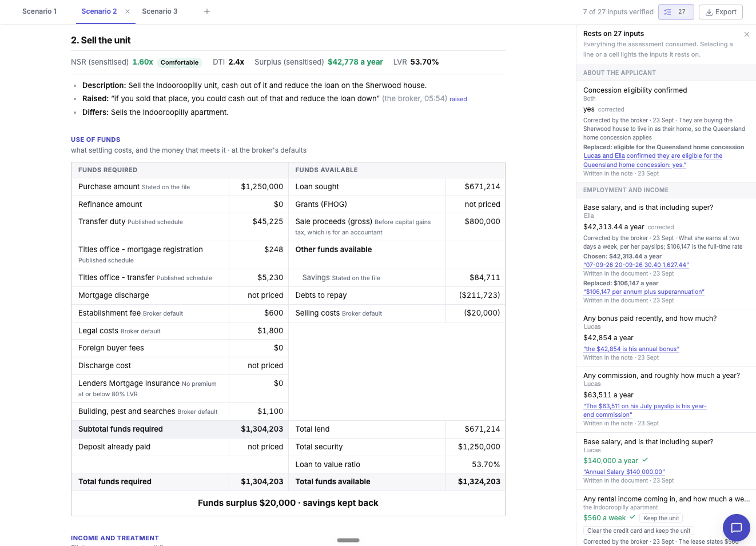Open the 'raised' link after broker quote
This screenshot has height=546, width=756.
tap(458, 99)
